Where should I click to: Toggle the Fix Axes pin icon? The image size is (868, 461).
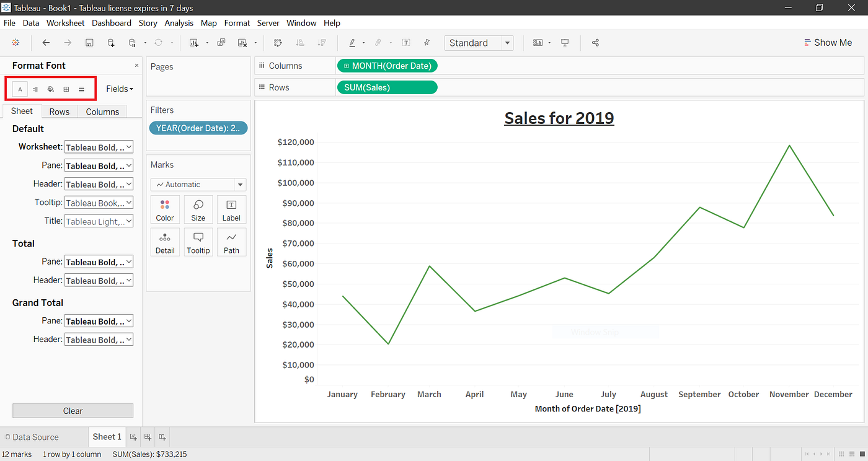pyautogui.click(x=427, y=43)
